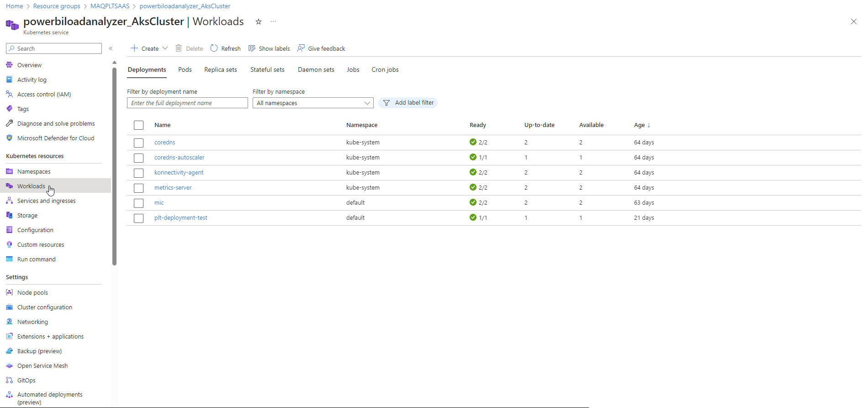Open the more options ellipsis

273,22
